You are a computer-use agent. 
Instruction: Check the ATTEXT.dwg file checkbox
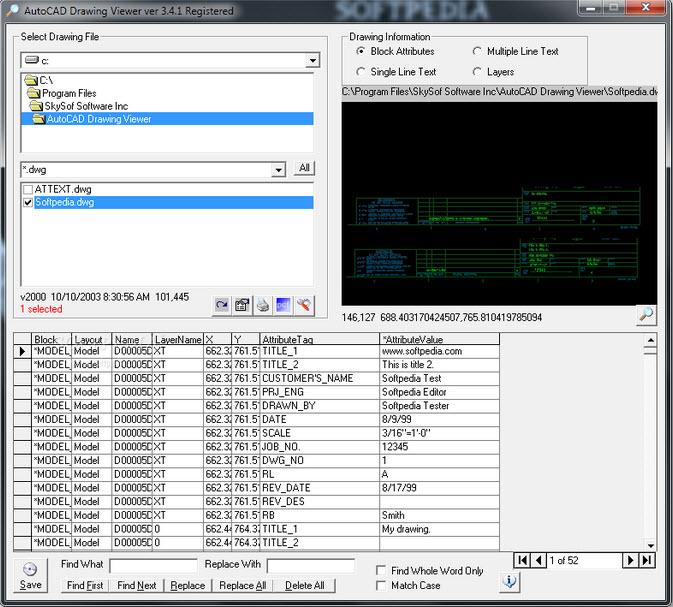point(28,188)
